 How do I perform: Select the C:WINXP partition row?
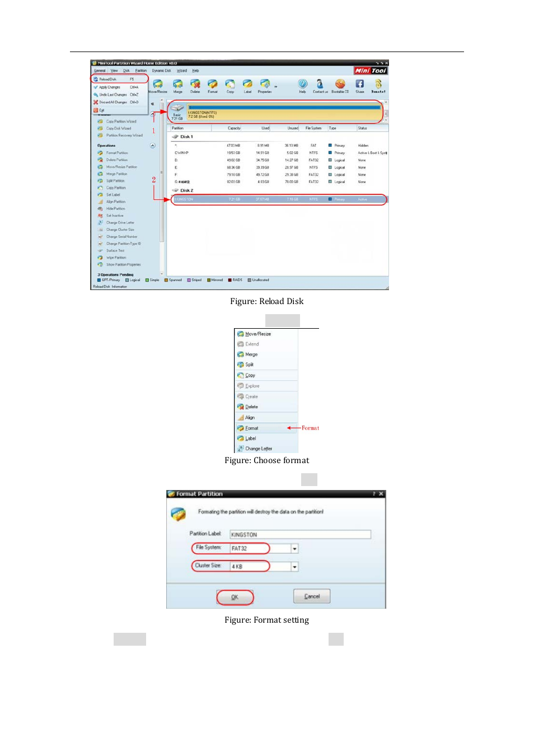click(279, 153)
